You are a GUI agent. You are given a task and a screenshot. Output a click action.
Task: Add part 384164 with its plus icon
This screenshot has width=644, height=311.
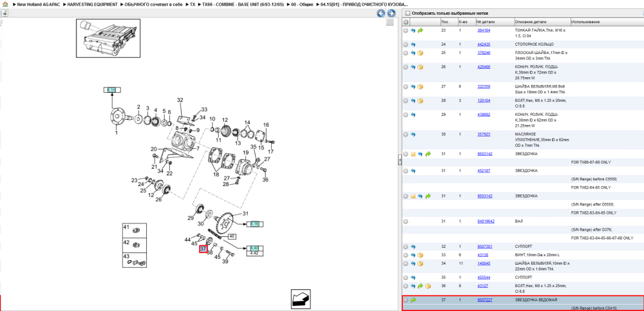point(405,30)
